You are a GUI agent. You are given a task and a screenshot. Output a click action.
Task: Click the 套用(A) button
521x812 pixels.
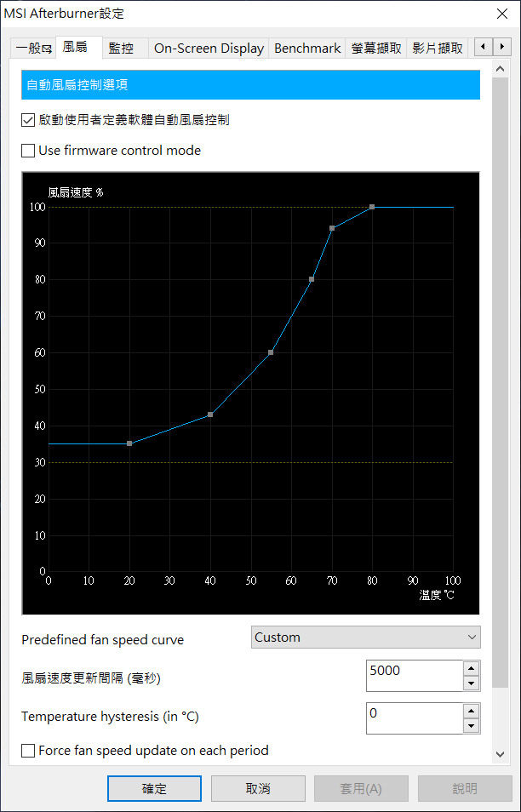[361, 789]
